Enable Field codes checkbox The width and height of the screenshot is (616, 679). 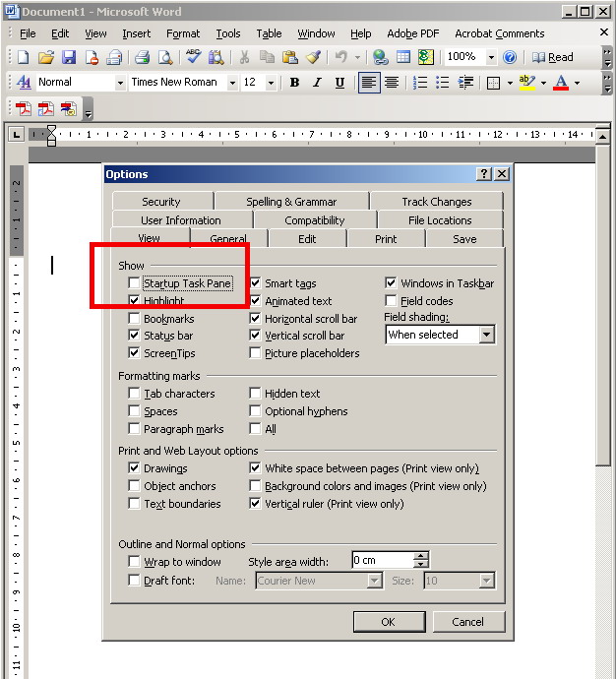pos(391,300)
